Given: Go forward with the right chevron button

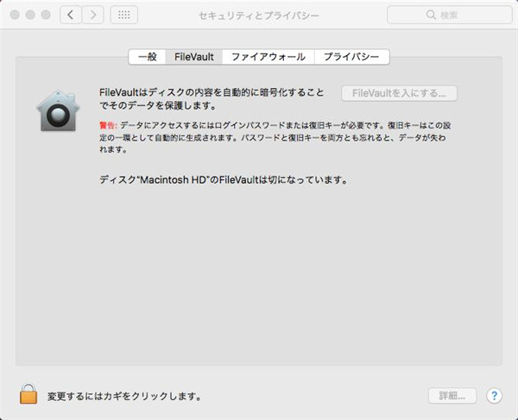Looking at the screenshot, I should 93,15.
